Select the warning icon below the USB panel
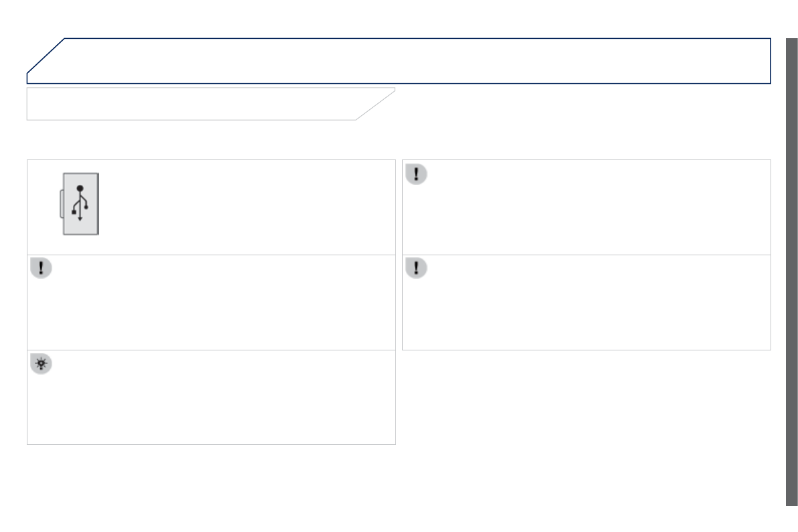The image size is (798, 532). tap(41, 269)
